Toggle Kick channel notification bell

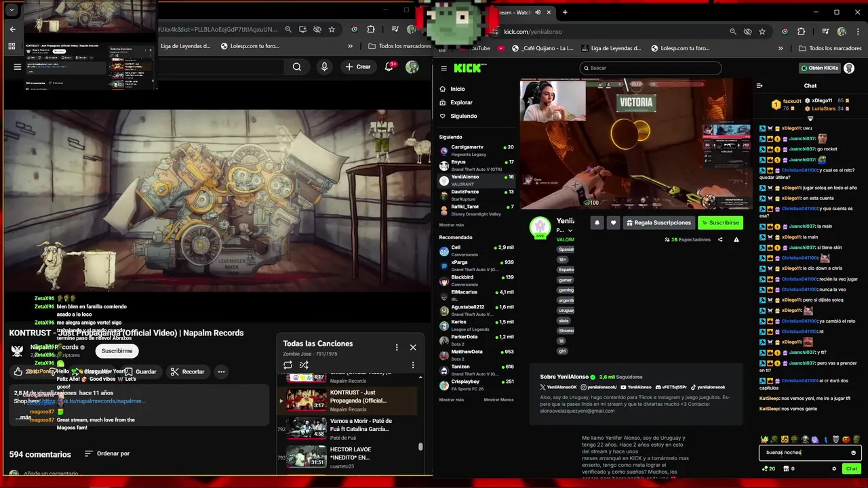[x=597, y=222]
